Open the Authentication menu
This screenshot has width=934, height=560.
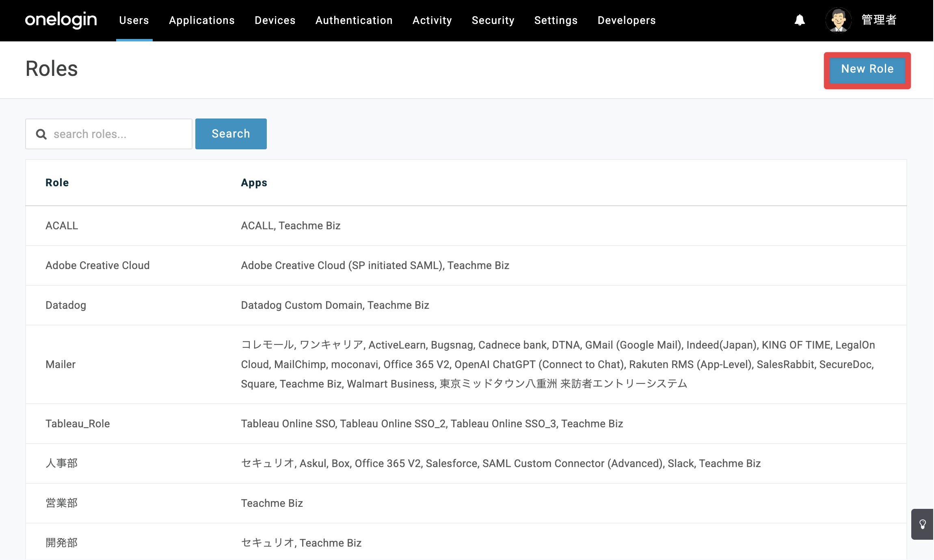354,20
